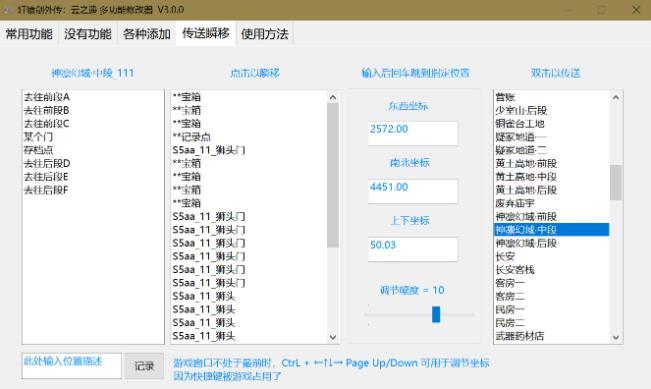Image resolution: width=651 pixels, height=389 pixels.
Task: Open the 使用方法 tab
Action: click(x=264, y=34)
